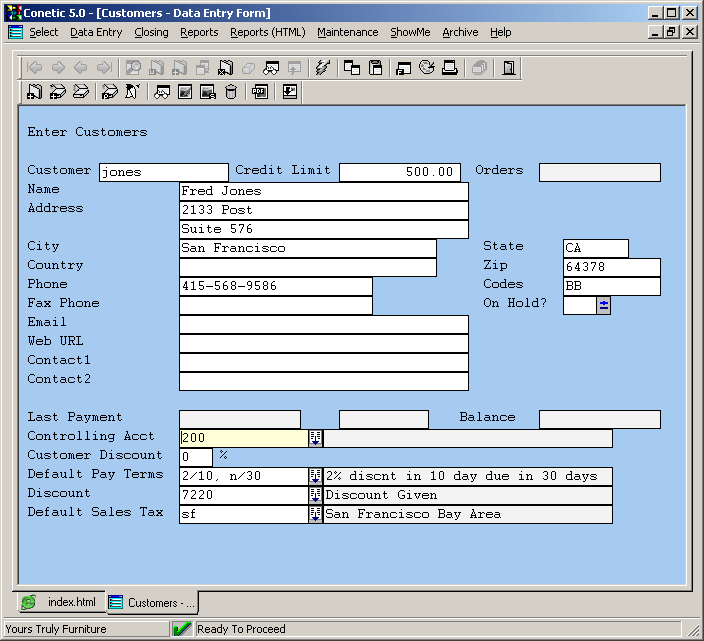Open the Data Entry menu
Screen dimensions: 704x641
96,32
